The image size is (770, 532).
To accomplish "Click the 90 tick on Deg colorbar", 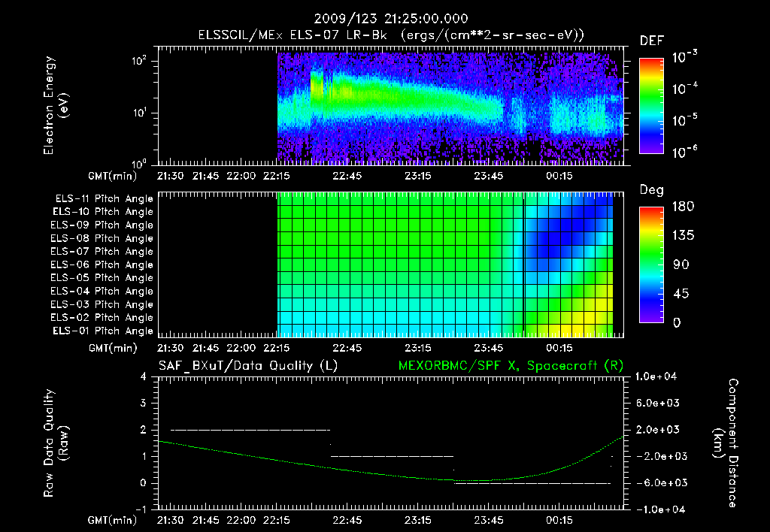I will tap(681, 265).
